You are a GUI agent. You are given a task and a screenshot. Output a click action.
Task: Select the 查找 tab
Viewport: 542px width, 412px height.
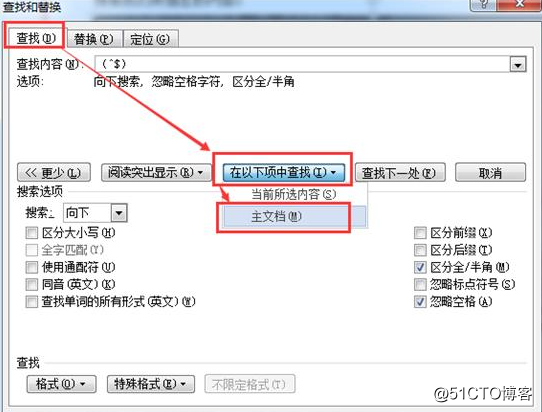36,38
